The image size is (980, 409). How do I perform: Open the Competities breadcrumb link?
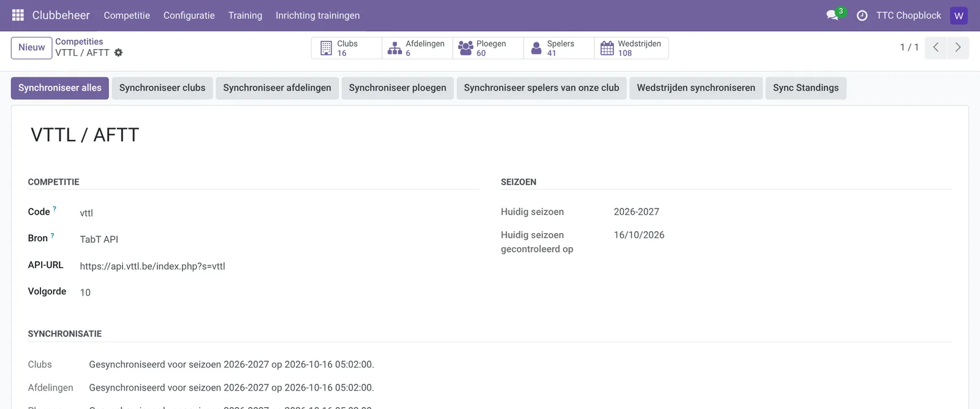[x=79, y=42]
